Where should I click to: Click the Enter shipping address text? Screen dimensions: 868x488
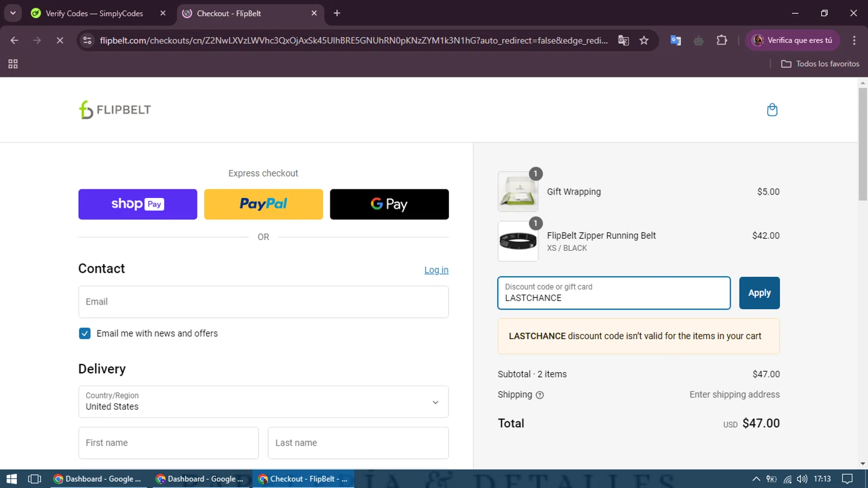click(734, 395)
